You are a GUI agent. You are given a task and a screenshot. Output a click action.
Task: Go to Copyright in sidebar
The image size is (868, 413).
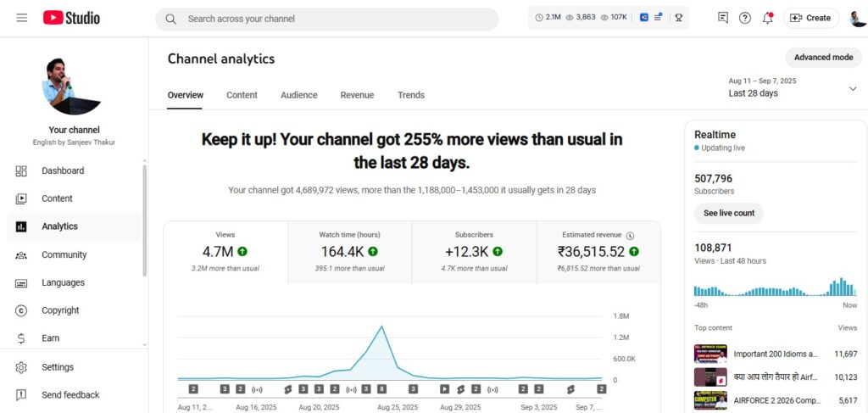[60, 310]
